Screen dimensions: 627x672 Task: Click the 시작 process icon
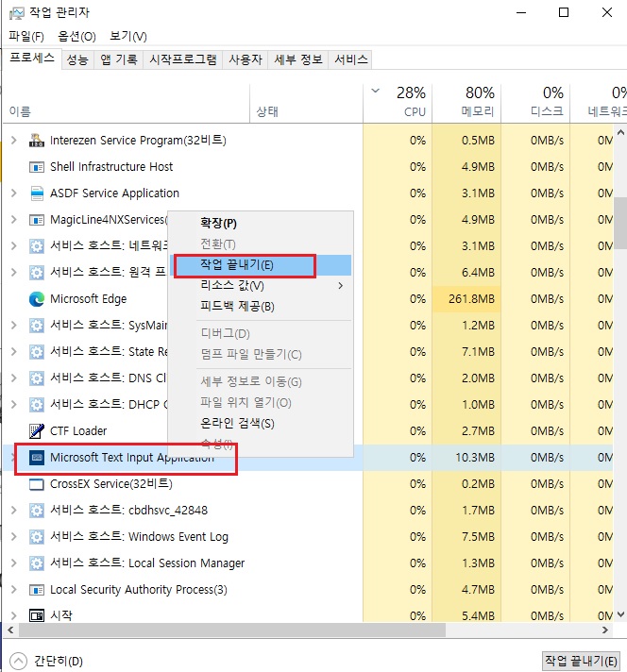(x=37, y=616)
